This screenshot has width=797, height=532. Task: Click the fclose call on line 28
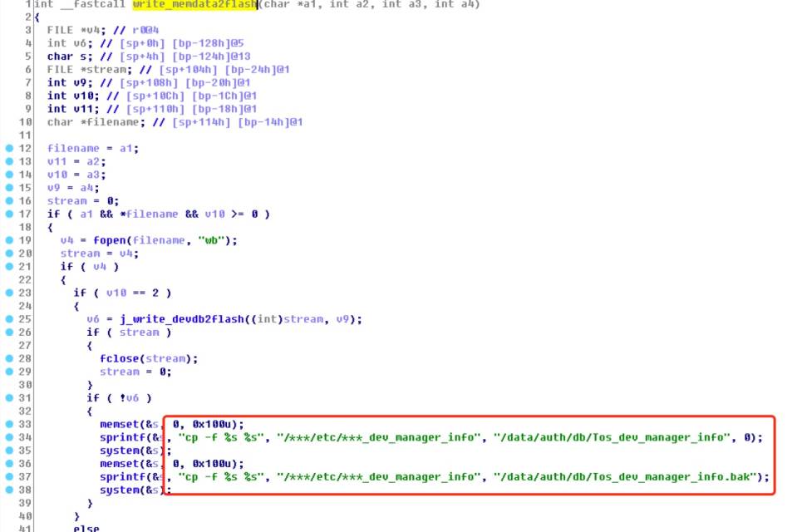point(149,358)
